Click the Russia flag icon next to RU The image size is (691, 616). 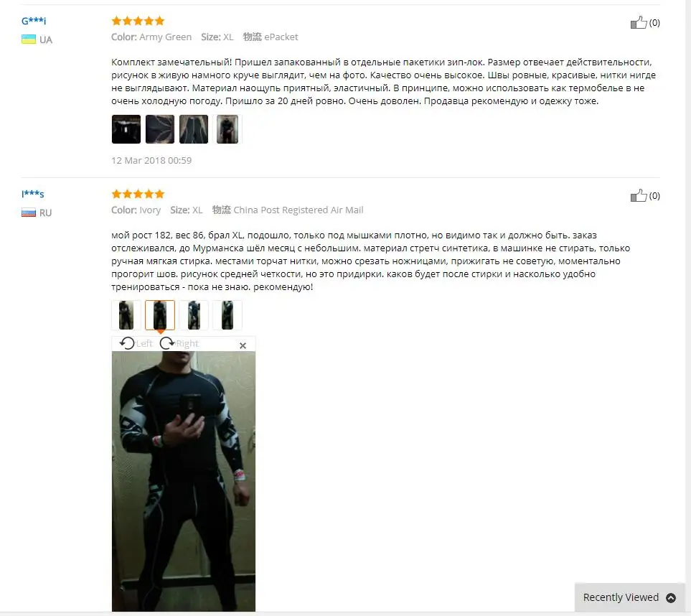tap(29, 213)
